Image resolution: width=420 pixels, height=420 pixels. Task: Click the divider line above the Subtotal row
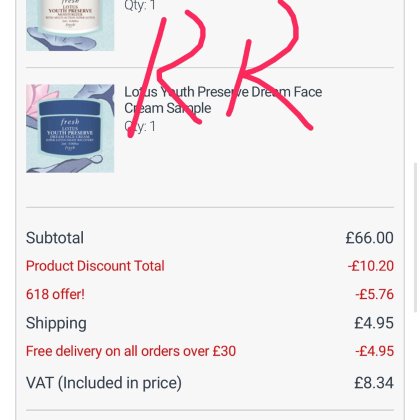tap(210, 207)
